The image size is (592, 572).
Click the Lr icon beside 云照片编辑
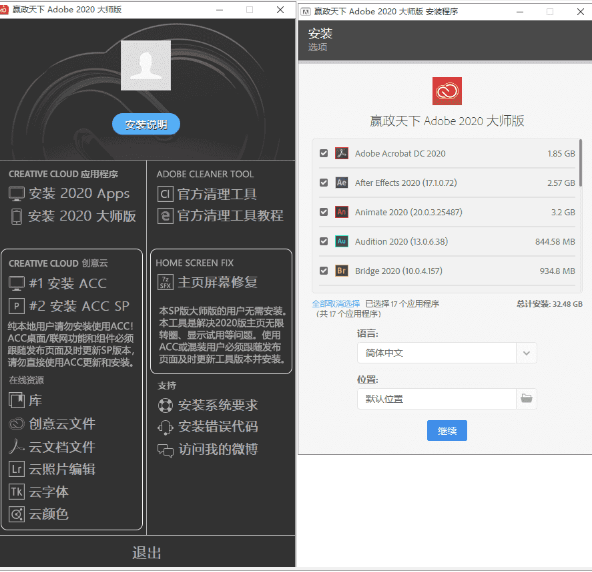click(17, 469)
